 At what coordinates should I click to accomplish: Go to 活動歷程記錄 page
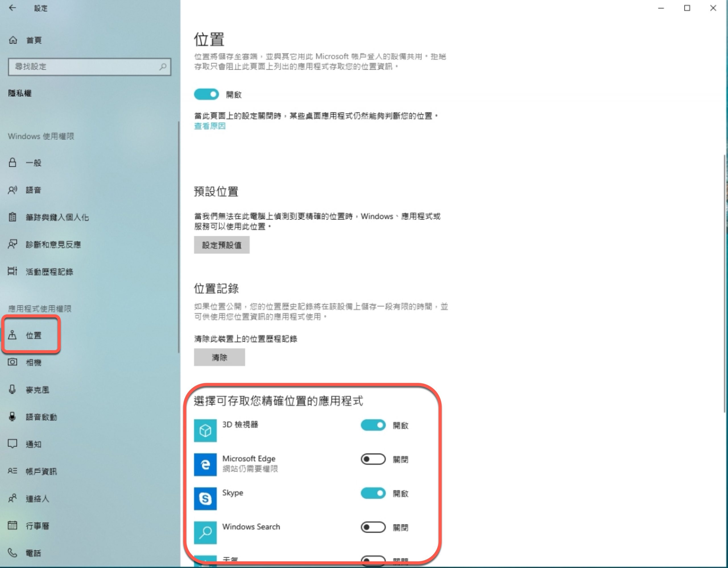[x=49, y=272]
